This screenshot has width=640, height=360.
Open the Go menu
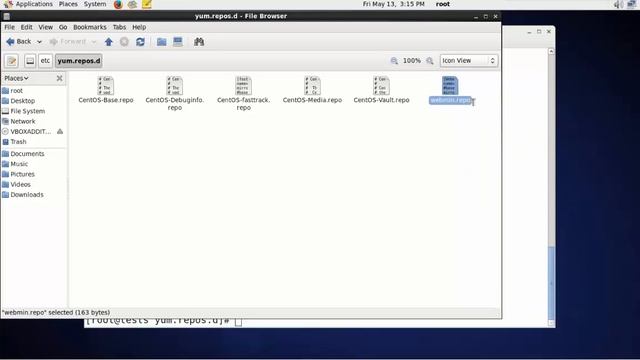63,27
